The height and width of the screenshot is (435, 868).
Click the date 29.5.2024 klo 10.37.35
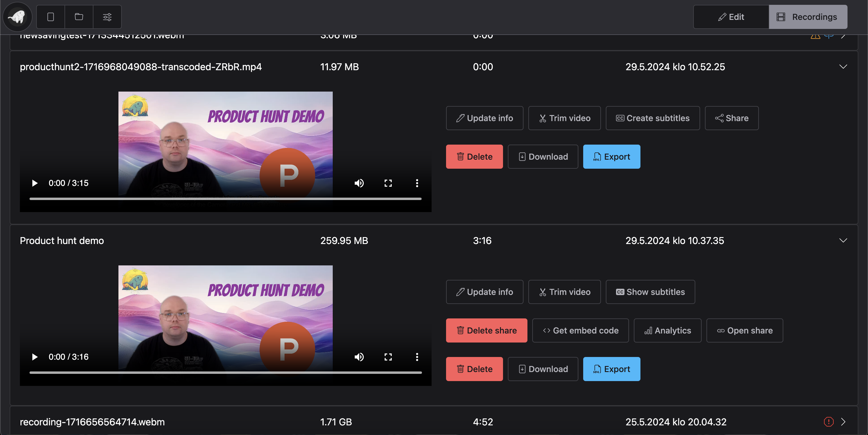[x=675, y=240]
